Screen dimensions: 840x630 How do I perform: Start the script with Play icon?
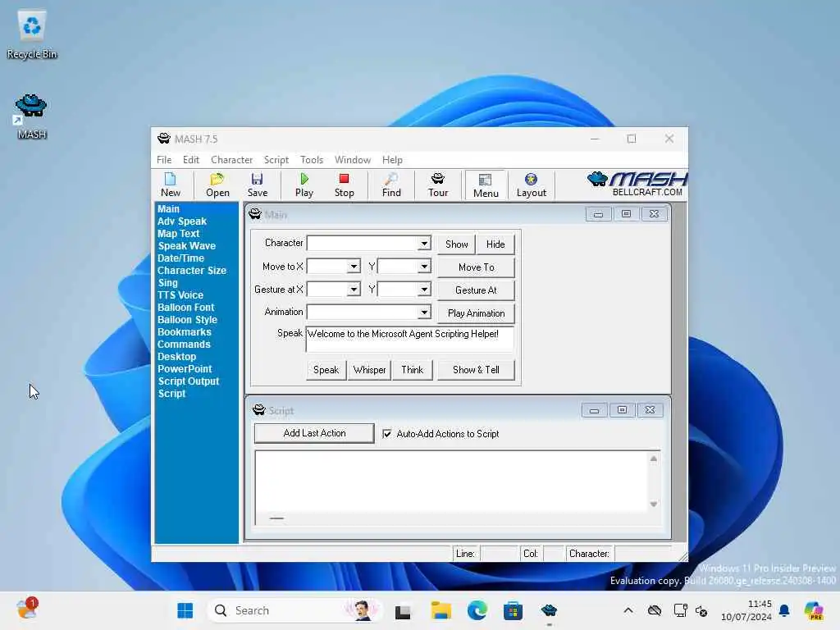tap(304, 185)
